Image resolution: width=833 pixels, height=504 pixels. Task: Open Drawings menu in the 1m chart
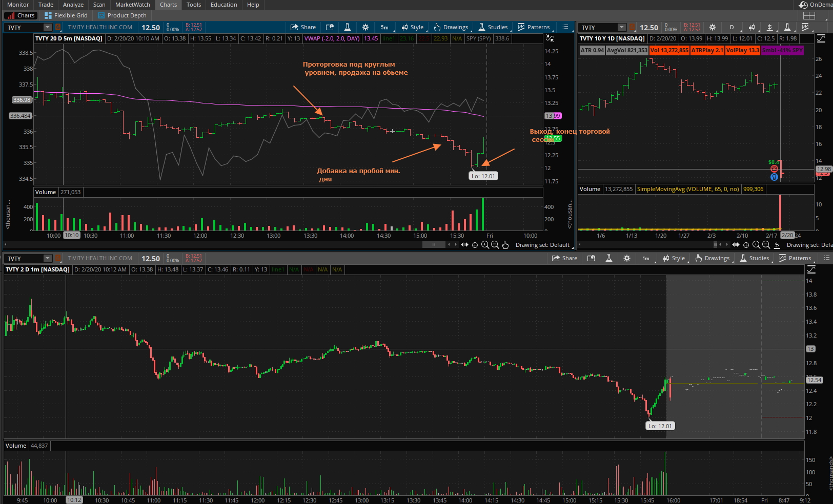point(713,259)
